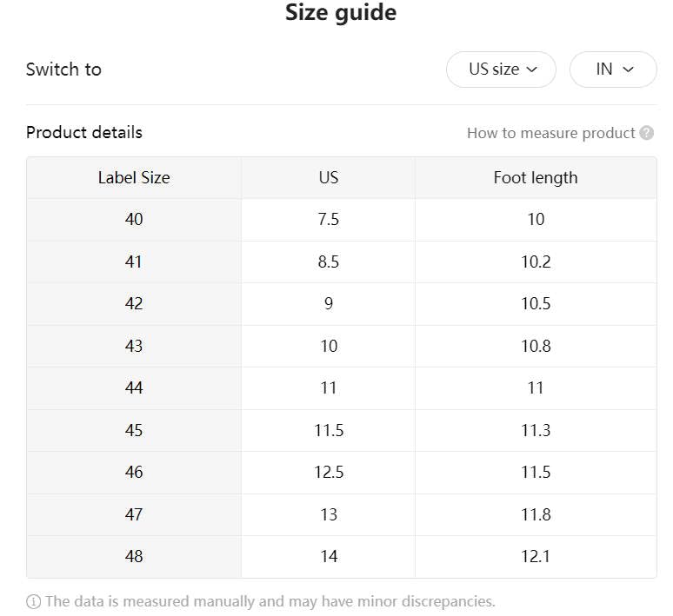This screenshot has width=673, height=616.
Task: Click the Size guide heading
Action: click(341, 13)
